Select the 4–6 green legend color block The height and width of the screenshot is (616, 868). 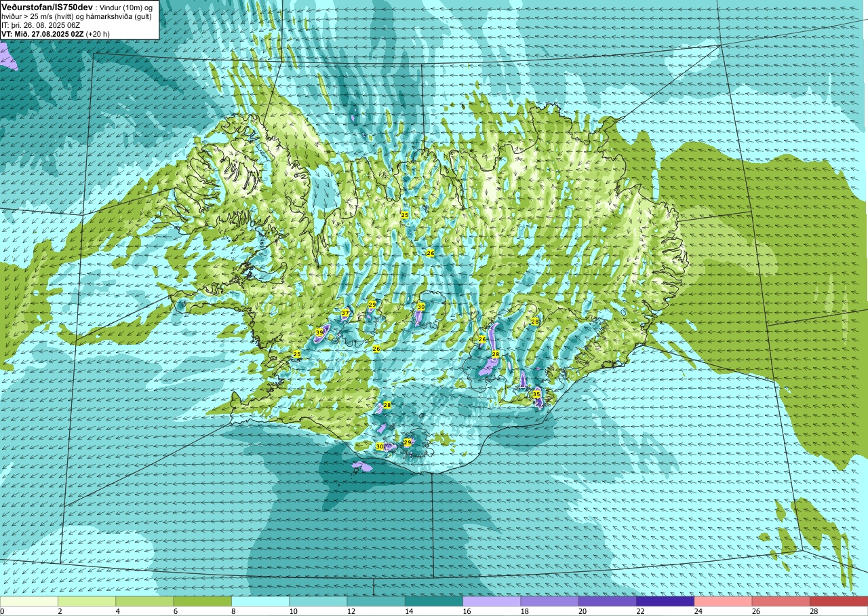(144, 601)
